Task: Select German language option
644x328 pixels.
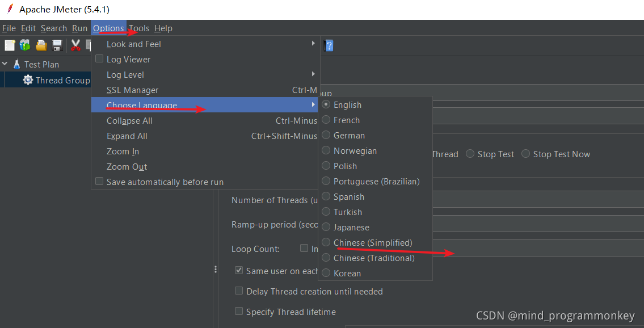Action: pos(375,136)
